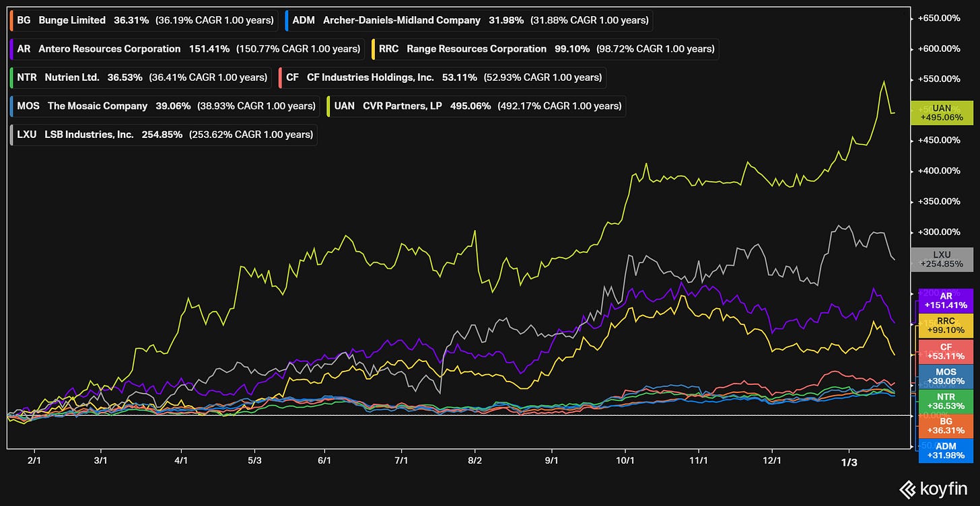980x506 pixels.
Task: Click the 8/2 date label on x-axis
Action: (x=475, y=461)
